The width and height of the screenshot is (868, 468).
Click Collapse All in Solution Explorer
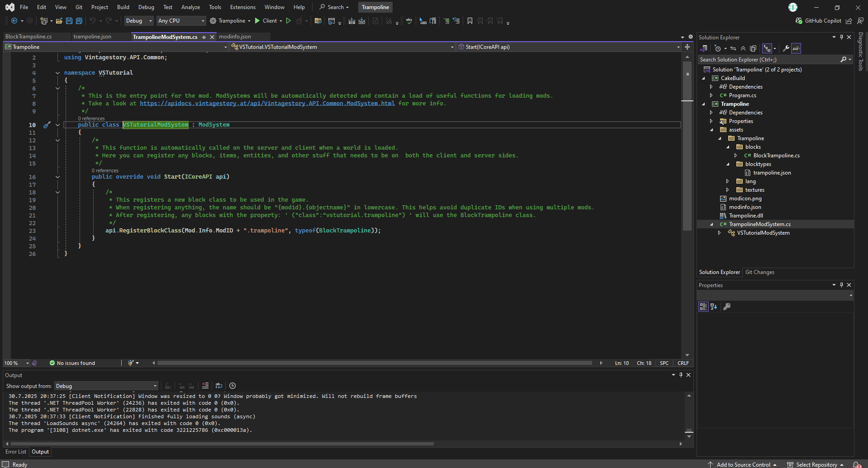click(x=743, y=48)
